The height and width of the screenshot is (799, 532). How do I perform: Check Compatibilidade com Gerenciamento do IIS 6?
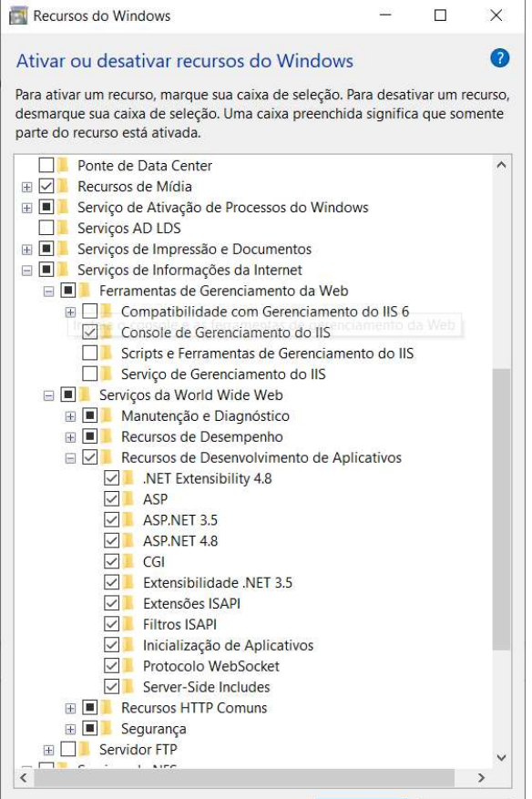click(x=90, y=312)
